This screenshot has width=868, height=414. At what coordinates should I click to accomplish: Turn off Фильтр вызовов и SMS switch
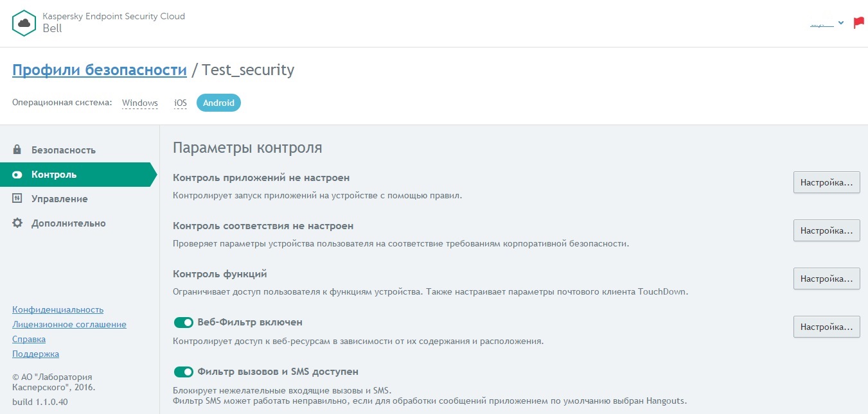[184, 372]
